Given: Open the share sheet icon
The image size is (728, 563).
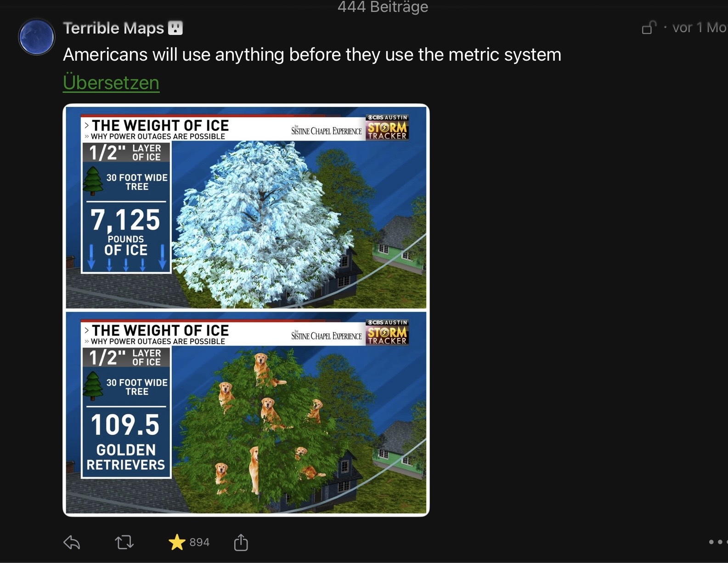Looking at the screenshot, I should click(241, 542).
